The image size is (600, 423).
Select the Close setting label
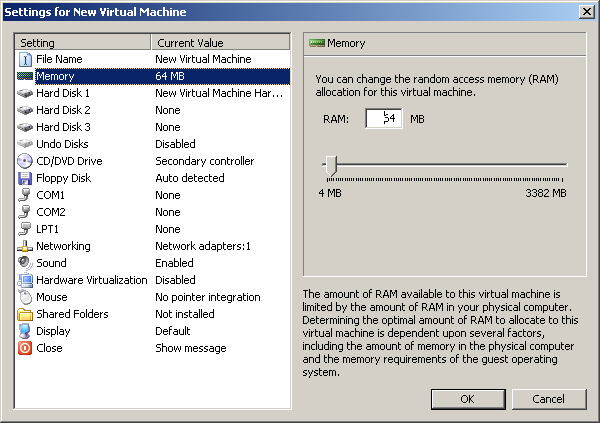[49, 348]
